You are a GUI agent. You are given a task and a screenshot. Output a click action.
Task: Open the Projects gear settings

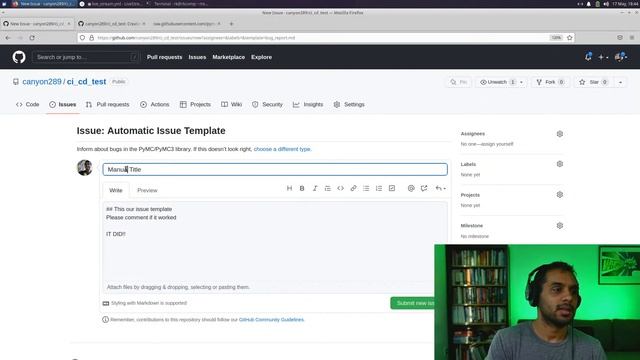pos(560,195)
